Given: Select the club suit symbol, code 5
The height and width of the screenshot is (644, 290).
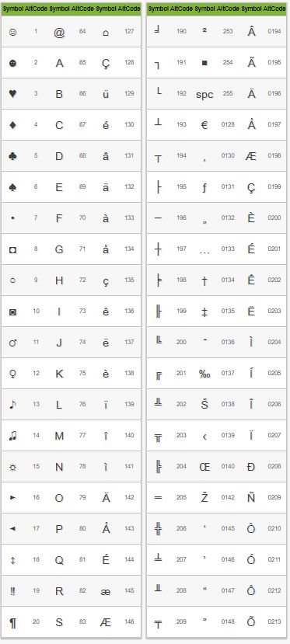Looking at the screenshot, I should [12, 155].
